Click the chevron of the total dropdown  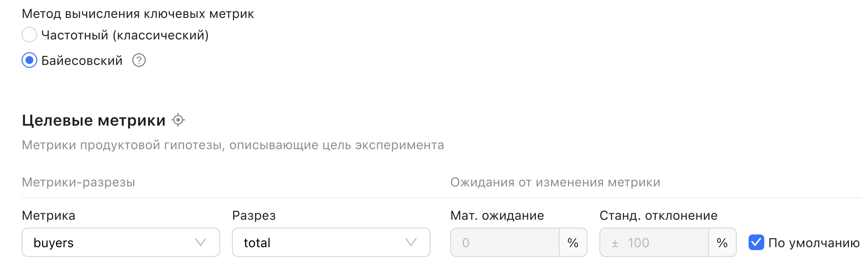pos(410,242)
